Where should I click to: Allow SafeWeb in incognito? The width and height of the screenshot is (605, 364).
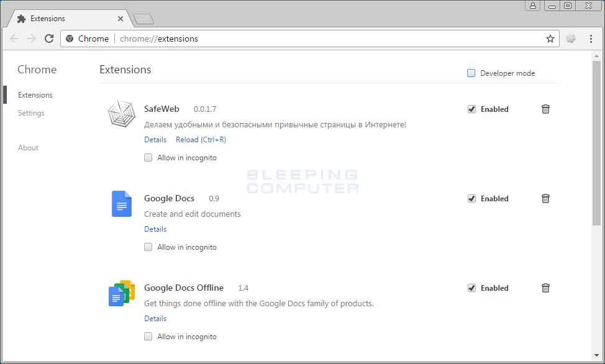(x=148, y=158)
